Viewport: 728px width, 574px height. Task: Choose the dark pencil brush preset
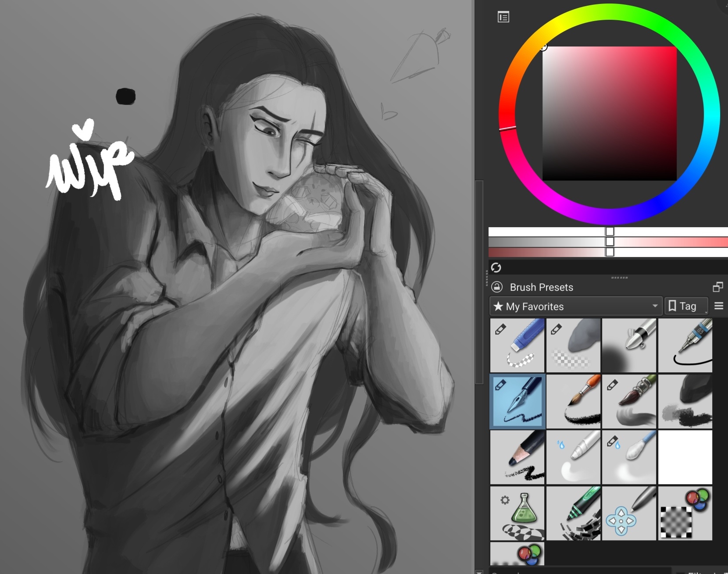[x=517, y=457]
